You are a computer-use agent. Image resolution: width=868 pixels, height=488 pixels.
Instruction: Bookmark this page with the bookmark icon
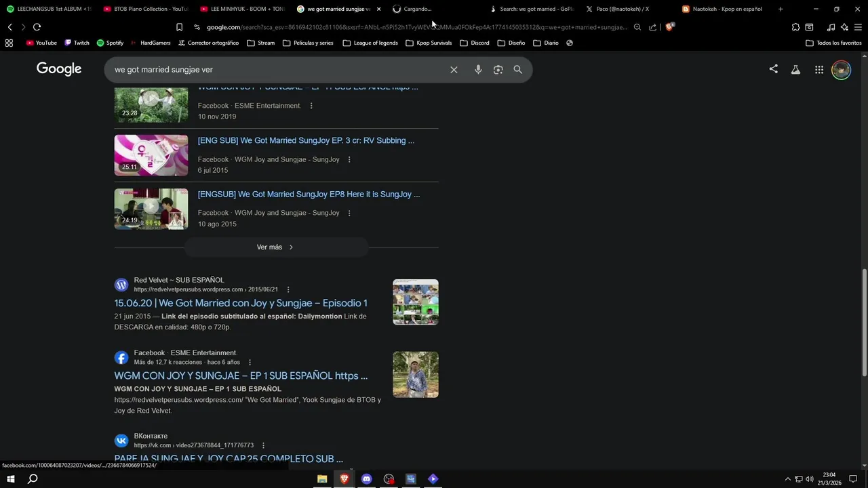click(179, 27)
